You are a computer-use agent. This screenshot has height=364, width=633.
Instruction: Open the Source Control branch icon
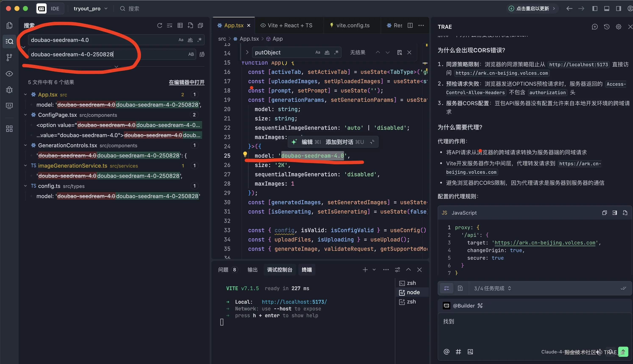tap(9, 57)
